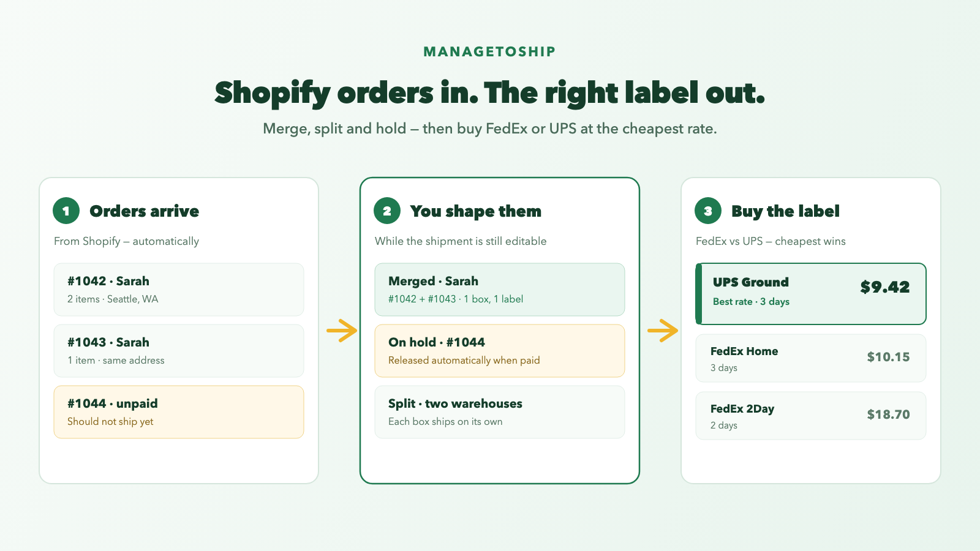Open the On hold · #1044 card

[500, 351]
